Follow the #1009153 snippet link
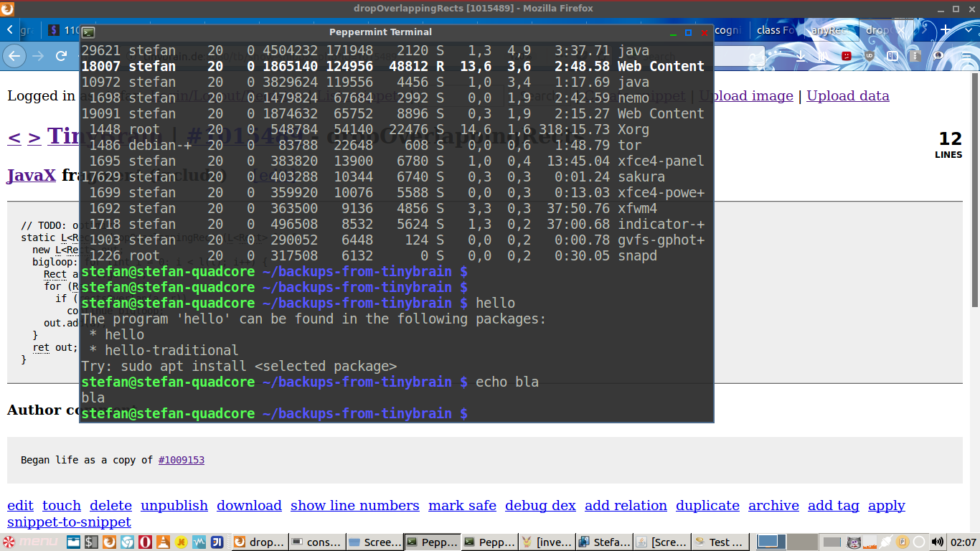 coord(181,460)
